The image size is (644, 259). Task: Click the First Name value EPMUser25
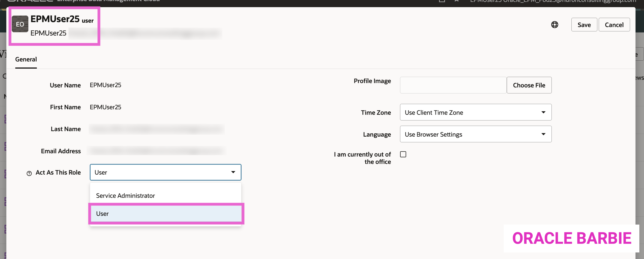(105, 107)
